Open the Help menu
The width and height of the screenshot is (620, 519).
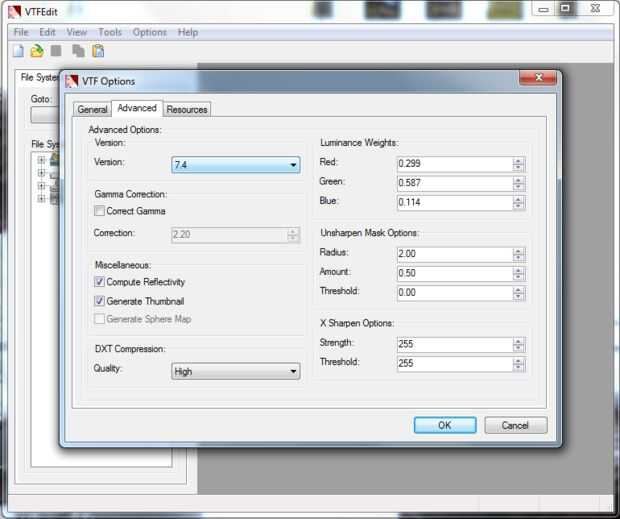(x=187, y=32)
